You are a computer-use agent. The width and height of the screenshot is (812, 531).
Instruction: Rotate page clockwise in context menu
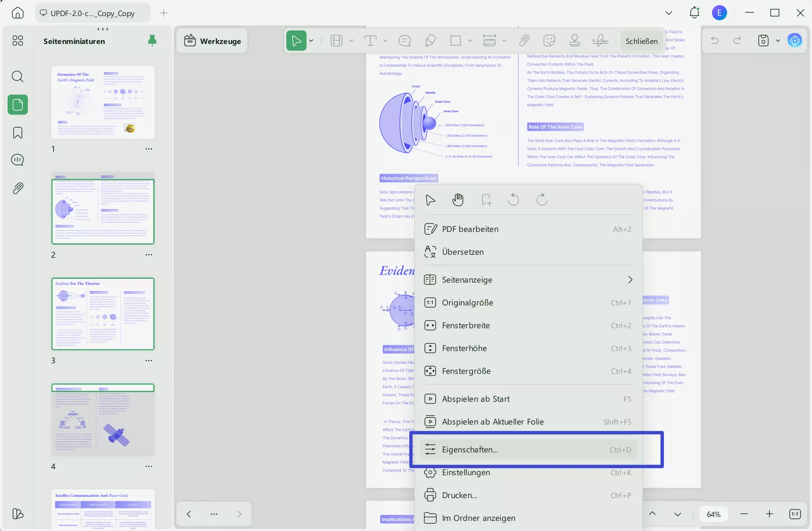(x=542, y=200)
